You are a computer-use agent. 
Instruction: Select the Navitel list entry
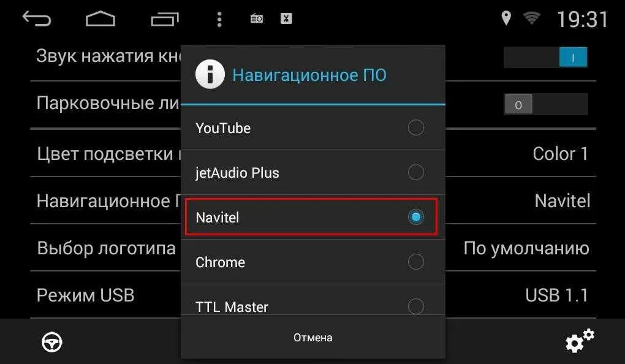click(x=311, y=217)
